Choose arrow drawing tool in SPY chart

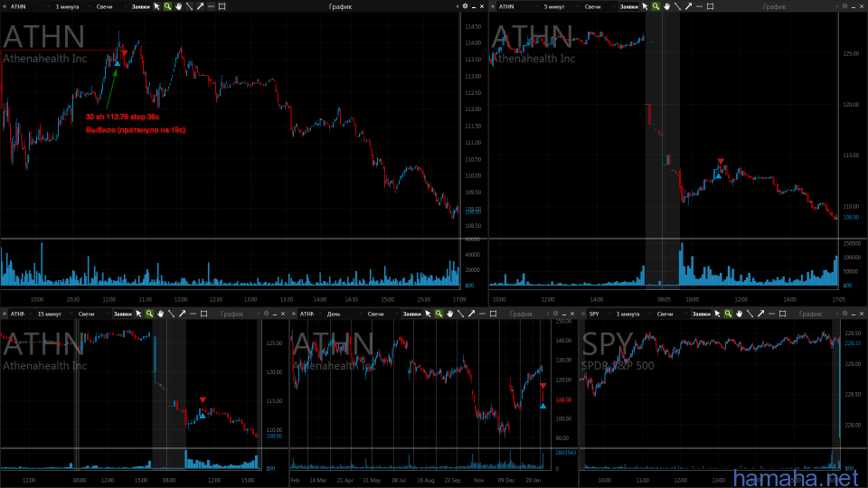click(761, 314)
